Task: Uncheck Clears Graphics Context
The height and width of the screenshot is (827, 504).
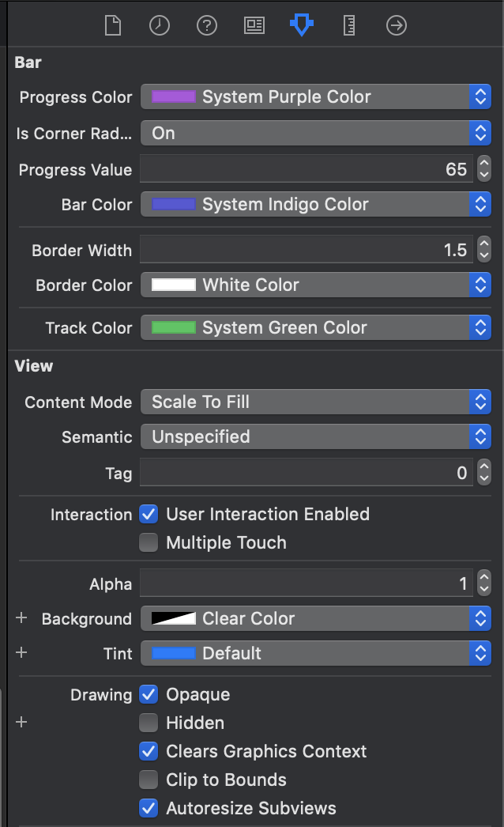Action: click(x=148, y=751)
